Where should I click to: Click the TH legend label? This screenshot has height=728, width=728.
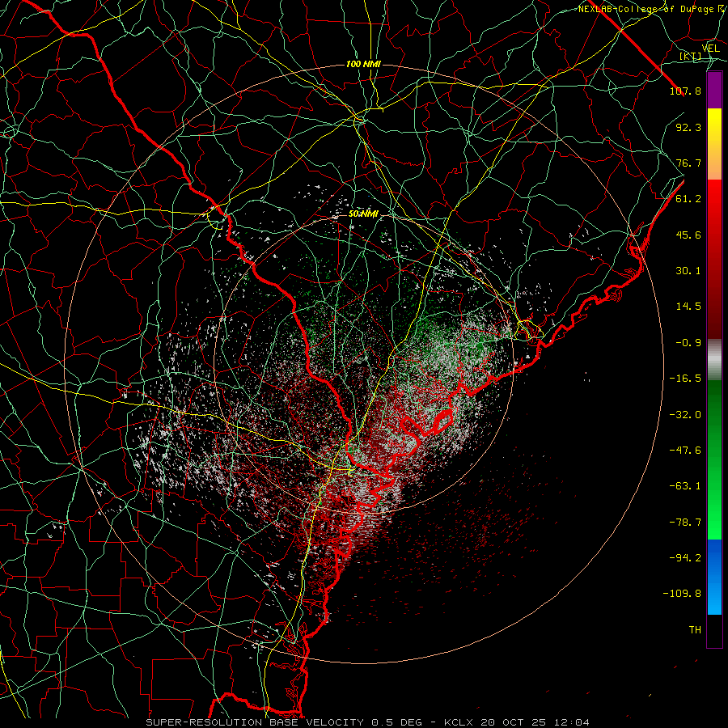coord(695,630)
